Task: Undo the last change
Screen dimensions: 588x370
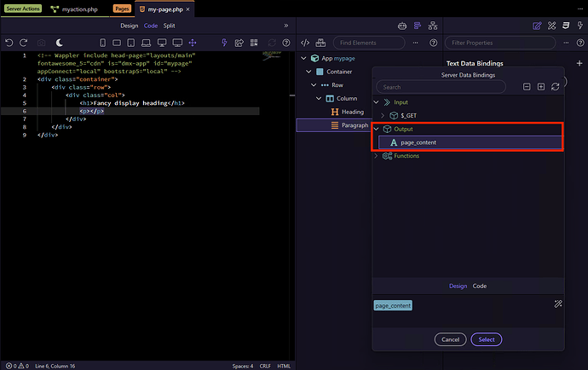Action: tap(9, 43)
